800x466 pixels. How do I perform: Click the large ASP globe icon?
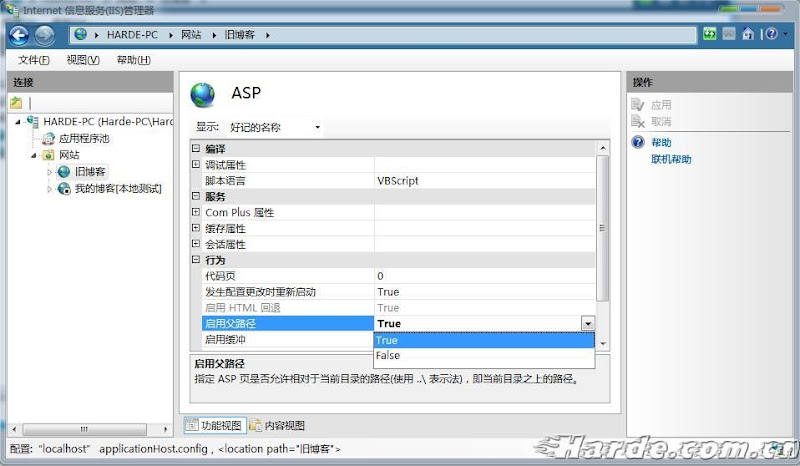(x=203, y=95)
